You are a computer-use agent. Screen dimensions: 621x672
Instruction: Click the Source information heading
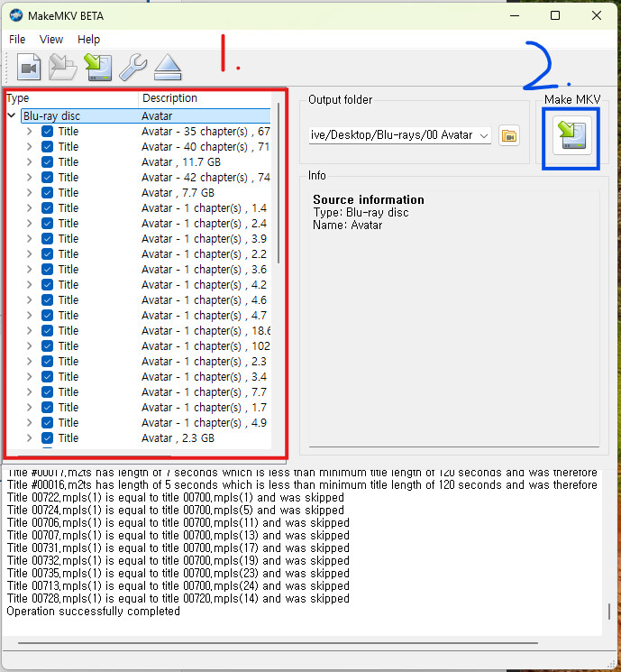coord(369,199)
